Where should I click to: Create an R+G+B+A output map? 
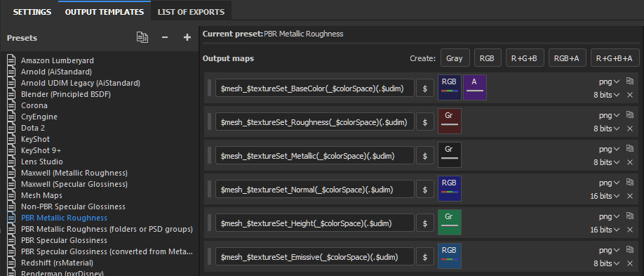615,58
